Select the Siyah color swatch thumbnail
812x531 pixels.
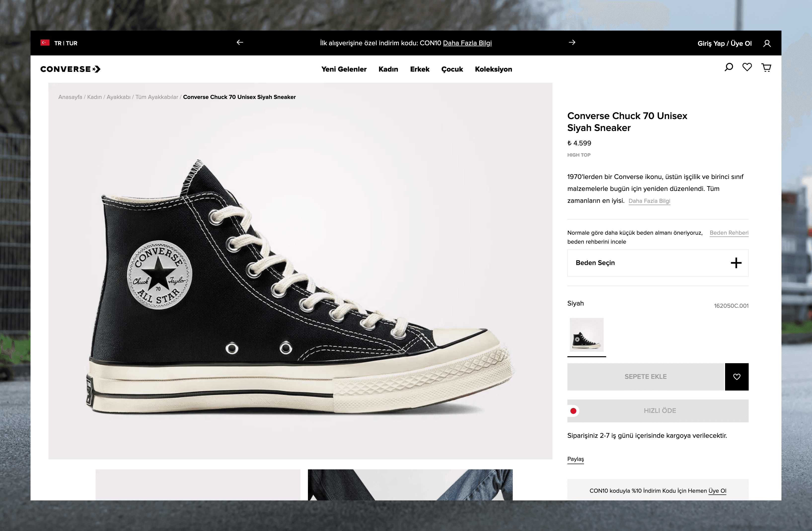(x=587, y=335)
